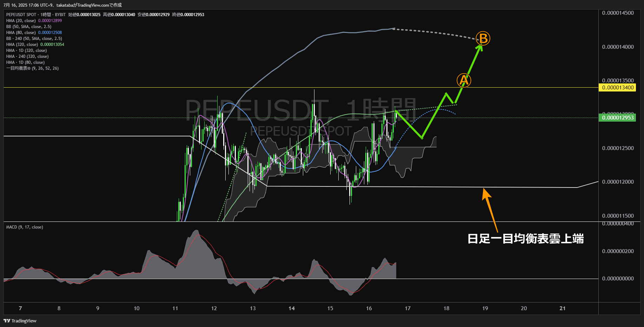Click the TradingView logo at bottom left

pos(20,321)
